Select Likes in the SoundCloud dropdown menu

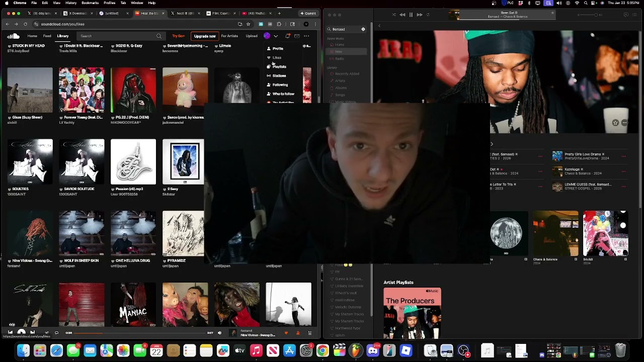point(277,58)
